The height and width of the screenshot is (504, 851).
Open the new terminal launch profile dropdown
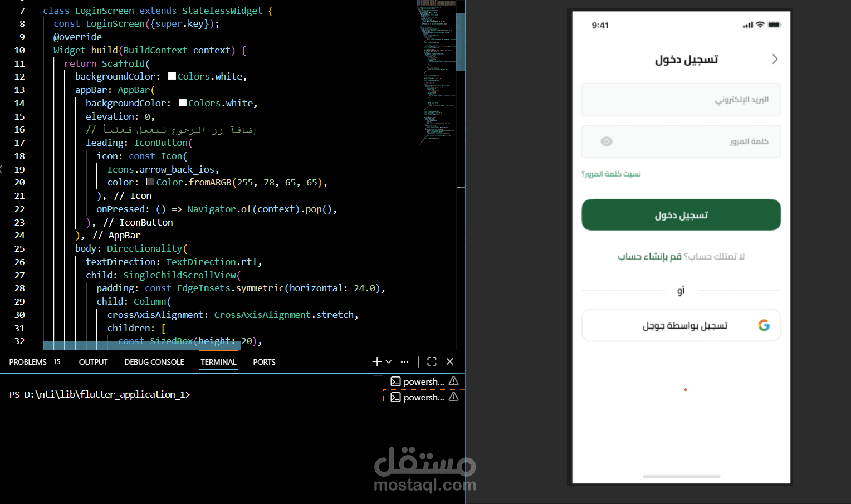click(x=389, y=362)
